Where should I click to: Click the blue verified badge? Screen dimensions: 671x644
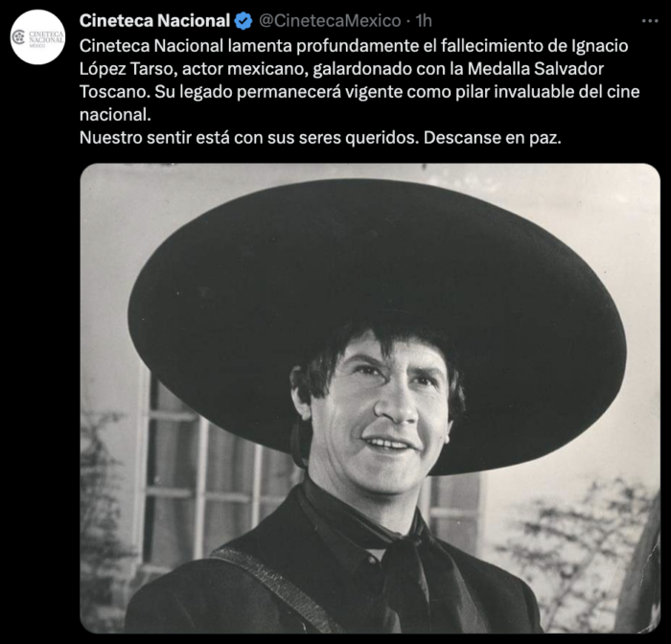tap(243, 21)
